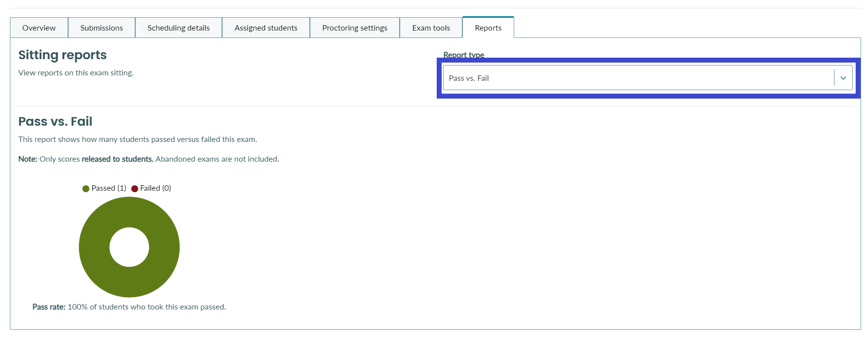
Task: Select the Proctoring settings tab
Action: click(x=355, y=28)
